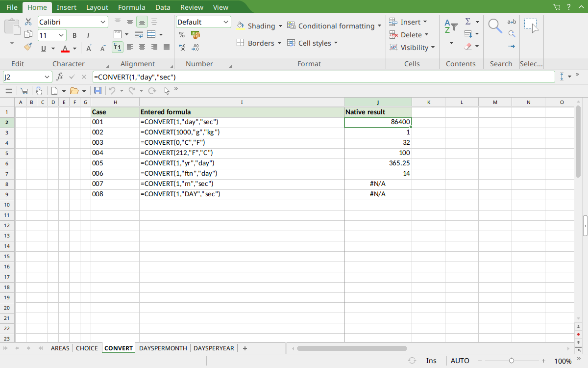Click the AutoSum sigma icon

[468, 22]
